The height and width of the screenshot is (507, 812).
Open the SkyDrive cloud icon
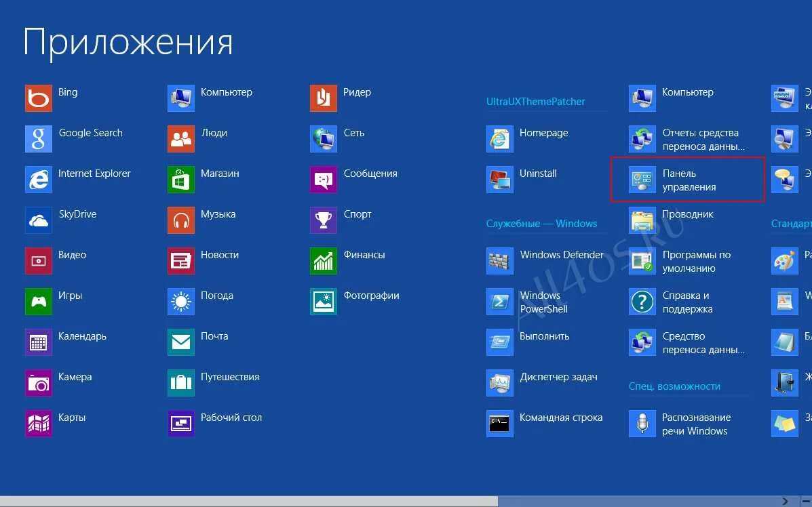(38, 220)
